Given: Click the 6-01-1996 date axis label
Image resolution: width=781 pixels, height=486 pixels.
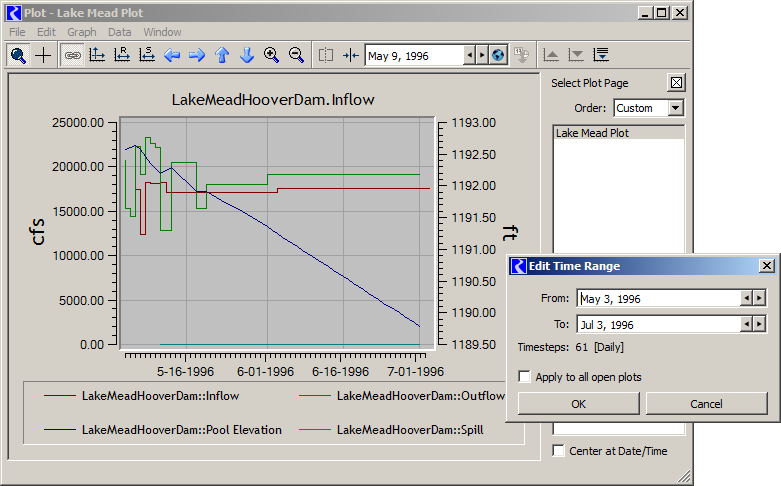Looking at the screenshot, I should [265, 371].
